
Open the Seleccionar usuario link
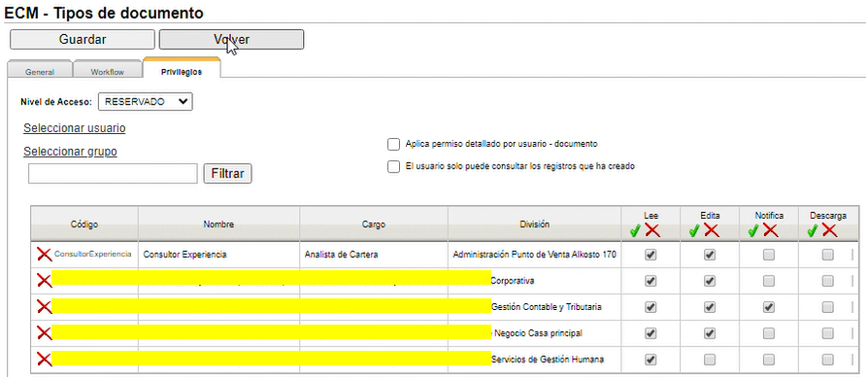[74, 128]
